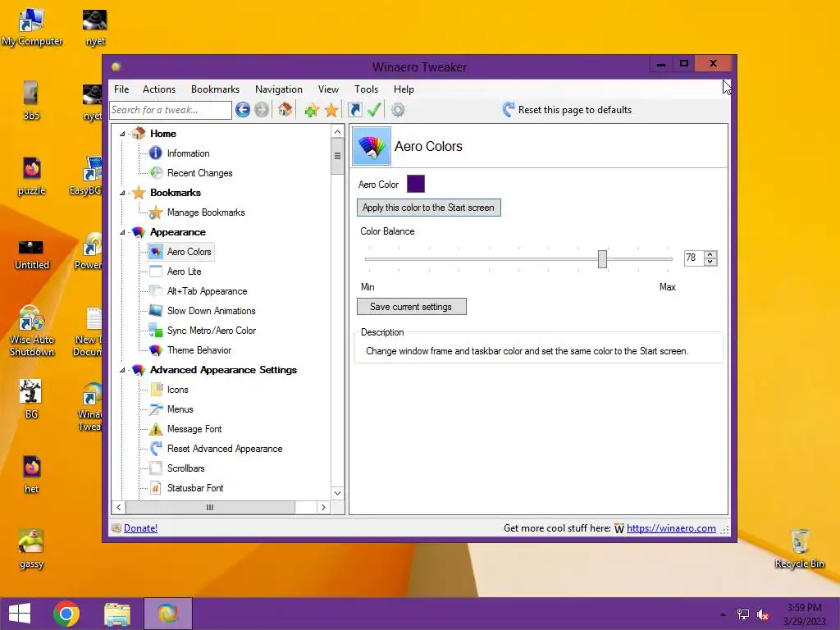The width and height of the screenshot is (840, 630).
Task: Open the Navigation menu
Action: 279,89
